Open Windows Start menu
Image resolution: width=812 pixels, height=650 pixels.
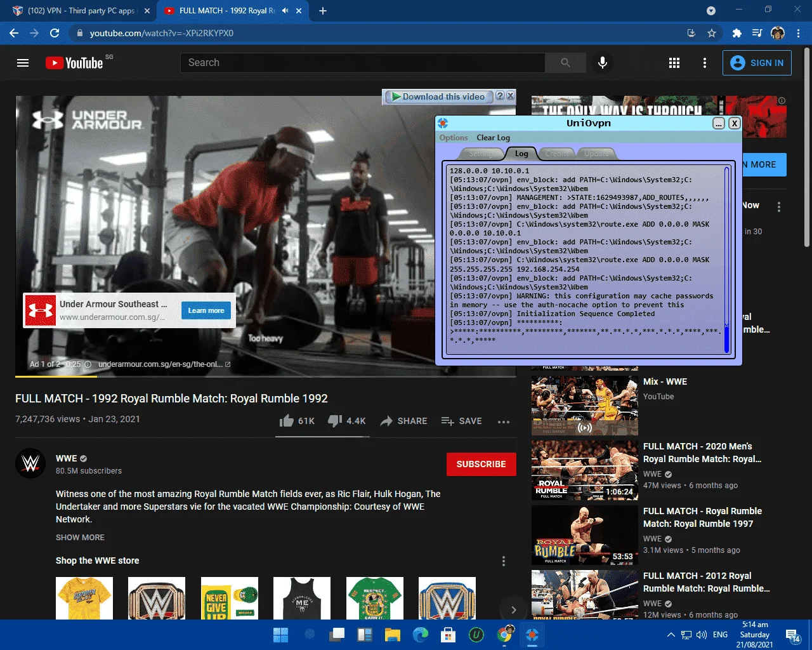[280, 635]
